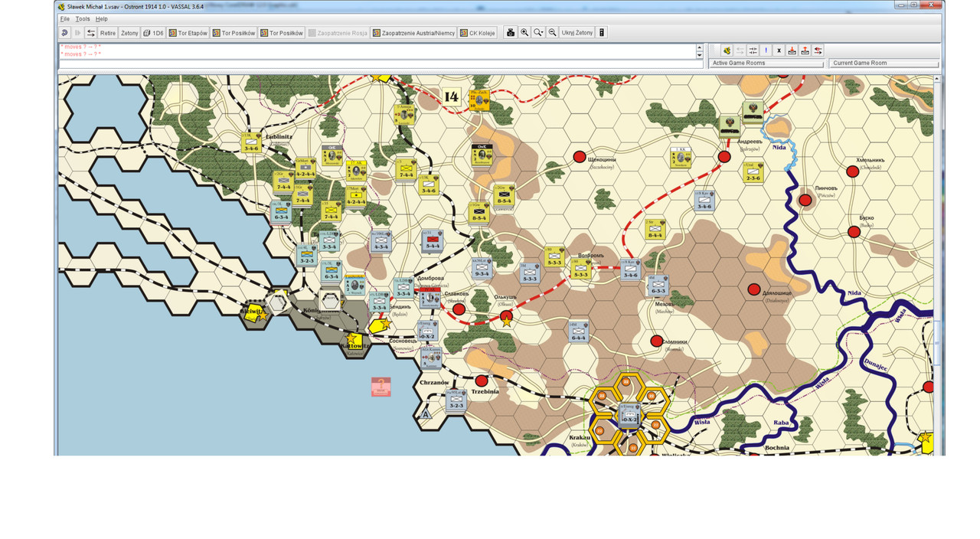Open the File menu
The height and width of the screenshot is (539, 980).
tap(65, 18)
